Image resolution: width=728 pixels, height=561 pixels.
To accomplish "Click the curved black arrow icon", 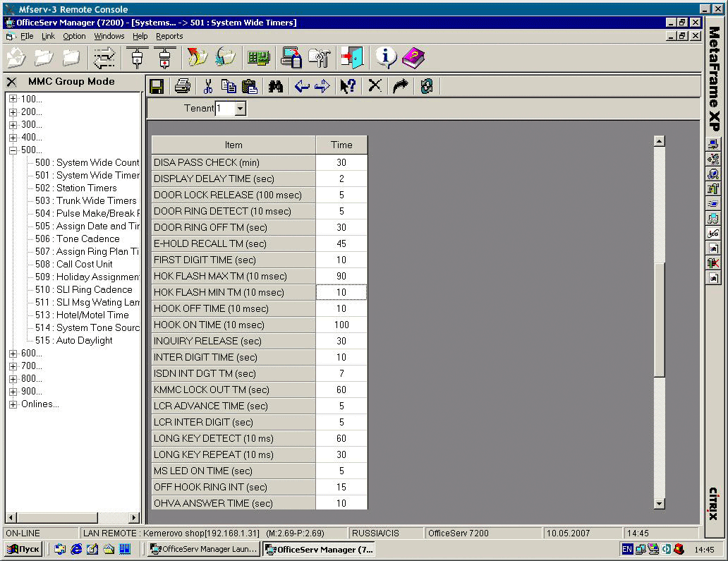I will pyautogui.click(x=400, y=86).
